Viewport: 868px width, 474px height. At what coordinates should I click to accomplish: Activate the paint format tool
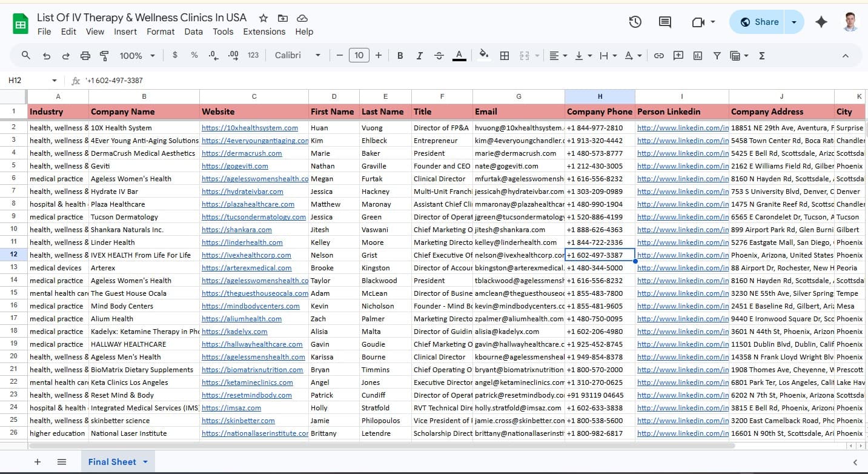click(104, 55)
